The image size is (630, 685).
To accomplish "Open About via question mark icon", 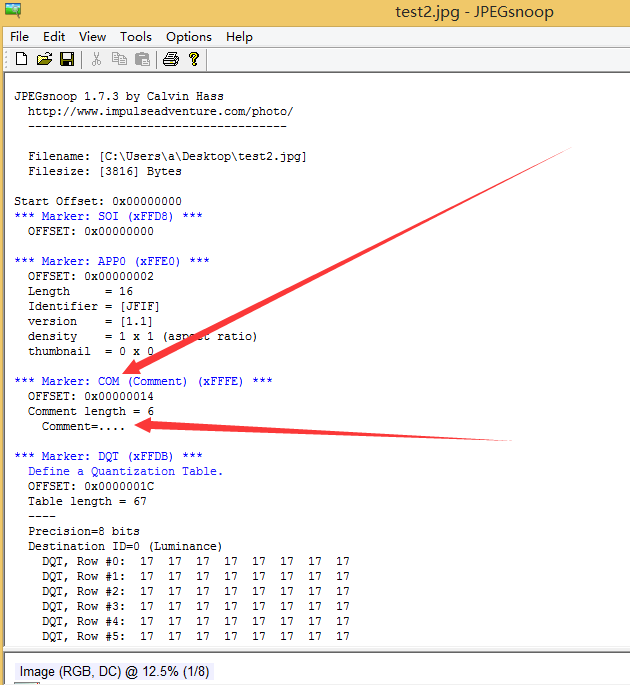I will (194, 59).
